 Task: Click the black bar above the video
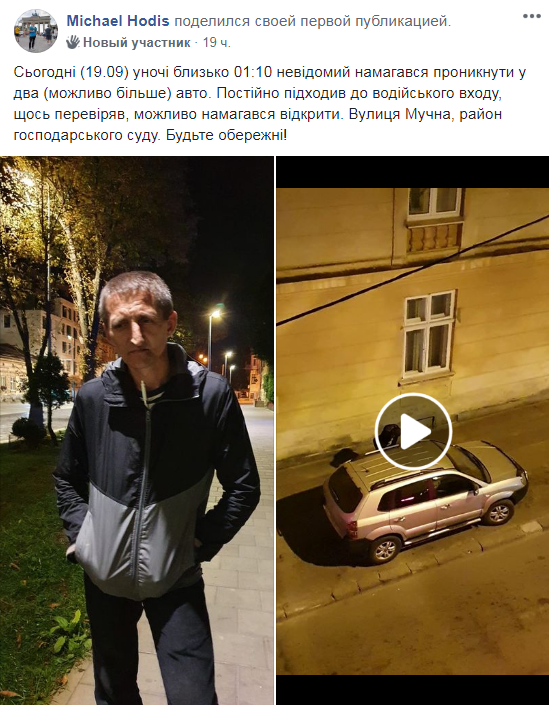[x=413, y=172]
